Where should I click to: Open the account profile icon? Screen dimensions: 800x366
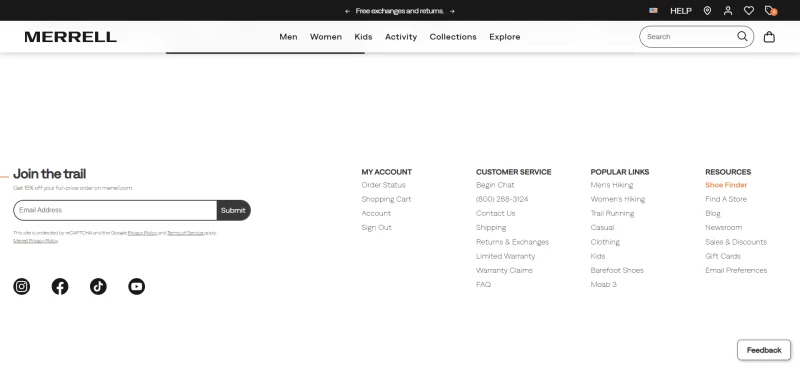click(728, 11)
